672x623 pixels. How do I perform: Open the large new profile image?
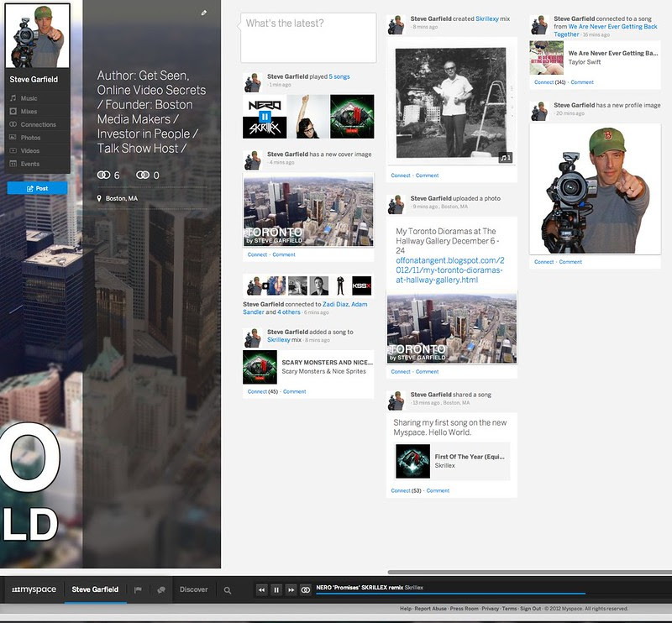point(596,190)
